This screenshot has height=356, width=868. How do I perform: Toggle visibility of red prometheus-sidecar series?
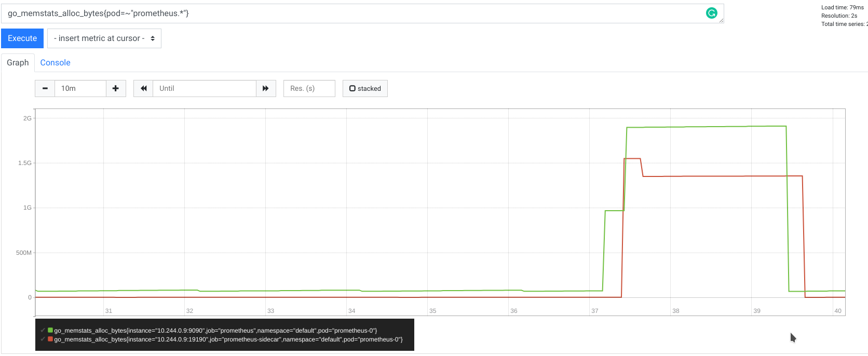43,339
